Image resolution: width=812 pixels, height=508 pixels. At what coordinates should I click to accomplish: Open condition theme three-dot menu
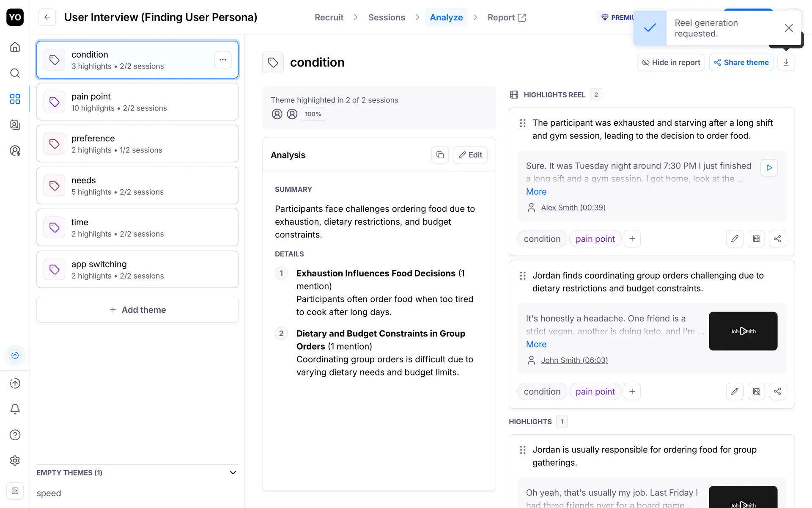coord(223,60)
